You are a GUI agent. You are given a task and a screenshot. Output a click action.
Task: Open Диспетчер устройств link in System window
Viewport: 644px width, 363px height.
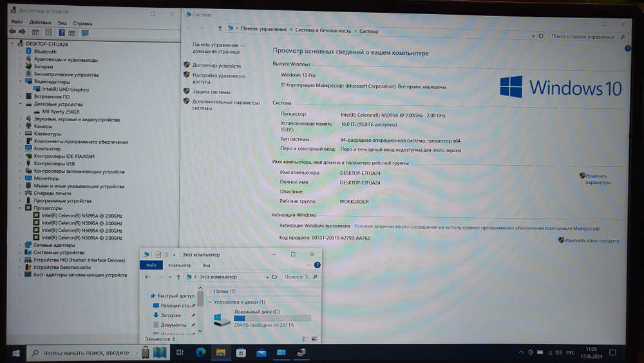(x=216, y=66)
